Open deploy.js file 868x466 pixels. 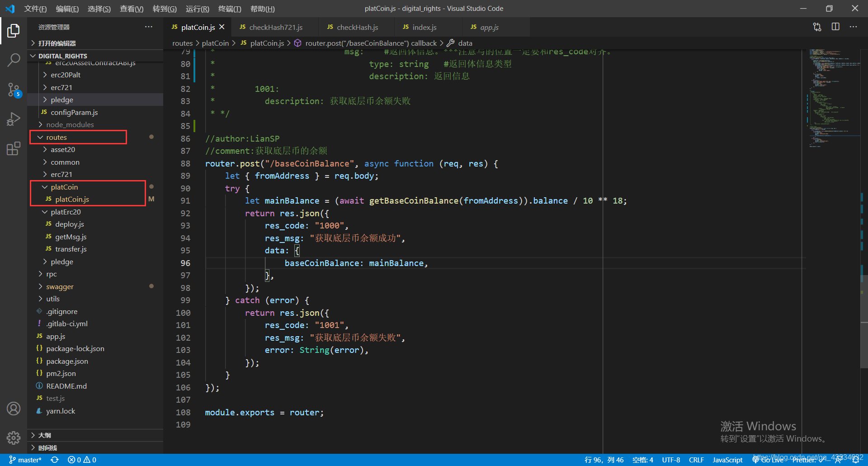pyautogui.click(x=95, y=224)
